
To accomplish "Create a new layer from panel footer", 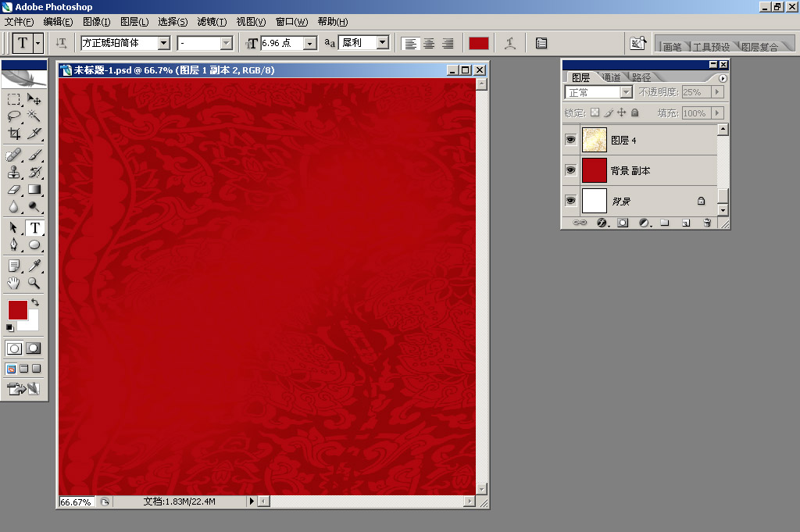I will [686, 223].
